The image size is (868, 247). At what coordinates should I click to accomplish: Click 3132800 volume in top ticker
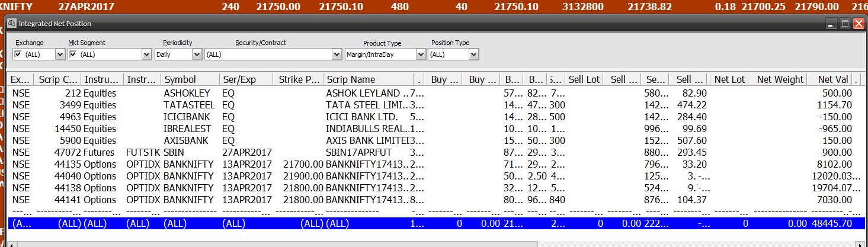coord(582,7)
